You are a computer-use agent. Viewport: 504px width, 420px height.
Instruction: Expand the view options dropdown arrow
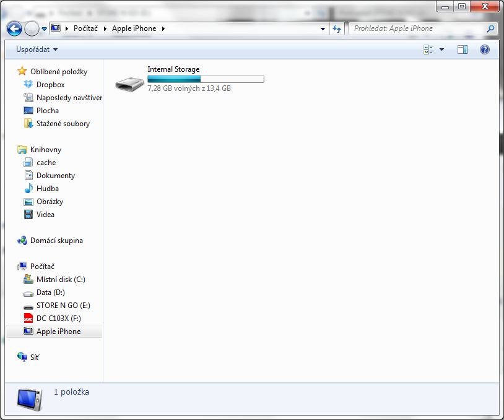tap(441, 49)
